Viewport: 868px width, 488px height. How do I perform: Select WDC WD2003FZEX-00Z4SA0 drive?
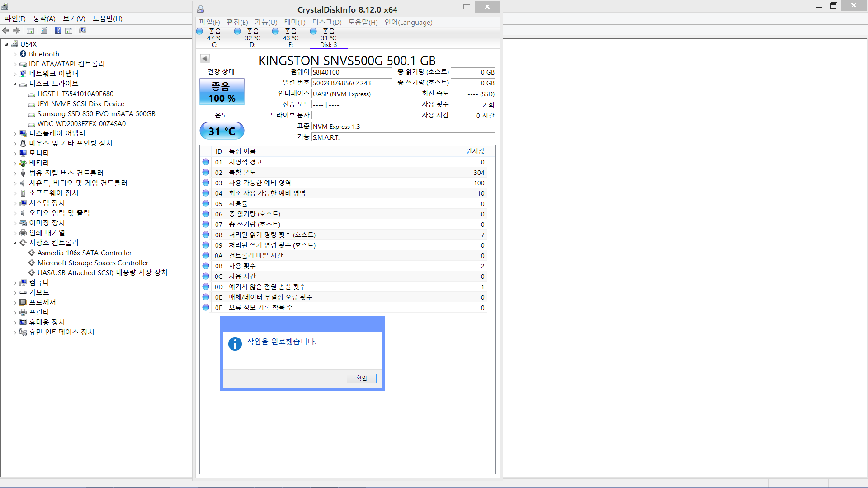click(81, 124)
